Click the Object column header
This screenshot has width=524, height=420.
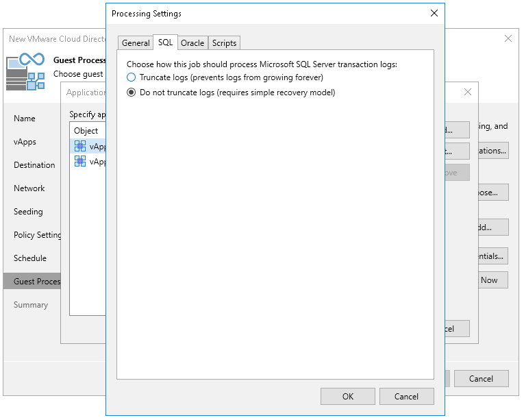(88, 131)
